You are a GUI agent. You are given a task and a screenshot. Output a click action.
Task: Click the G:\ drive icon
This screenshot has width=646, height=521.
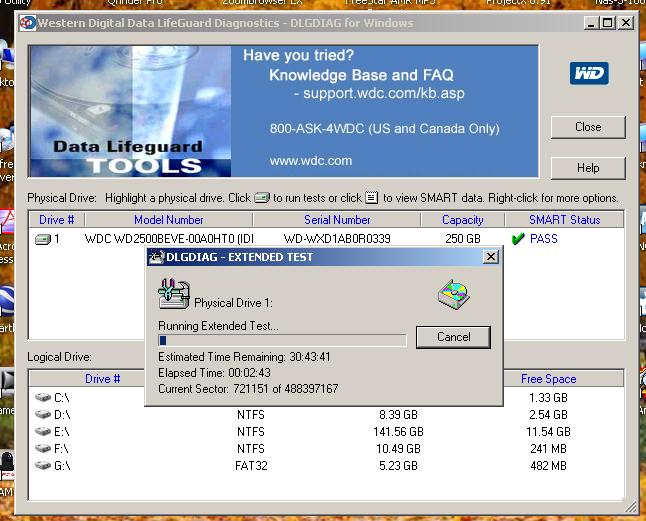coord(43,465)
